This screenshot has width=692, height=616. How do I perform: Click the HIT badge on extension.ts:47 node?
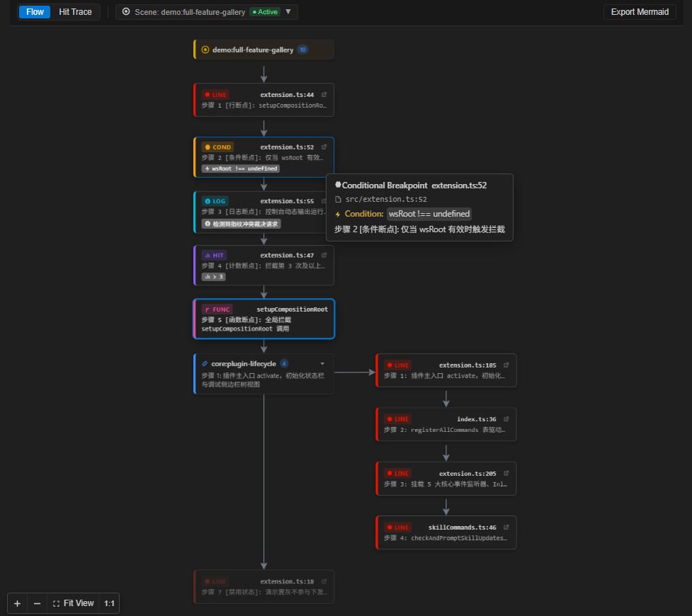click(214, 256)
